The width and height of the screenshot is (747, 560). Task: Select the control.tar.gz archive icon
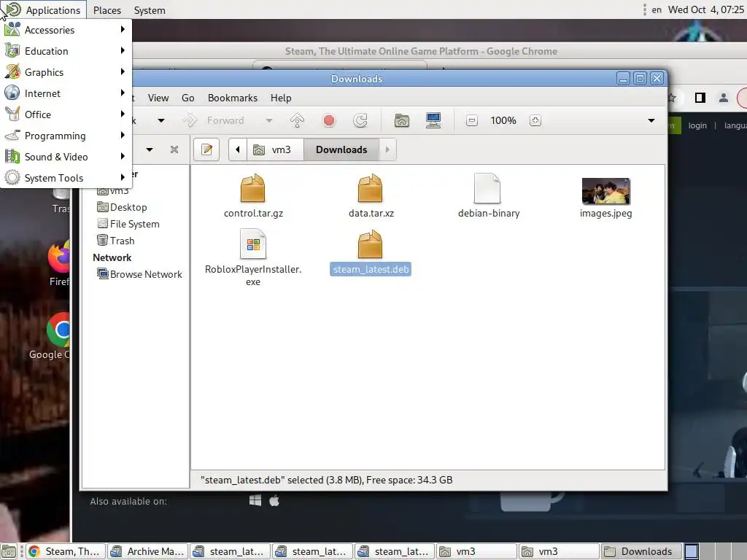pyautogui.click(x=253, y=189)
